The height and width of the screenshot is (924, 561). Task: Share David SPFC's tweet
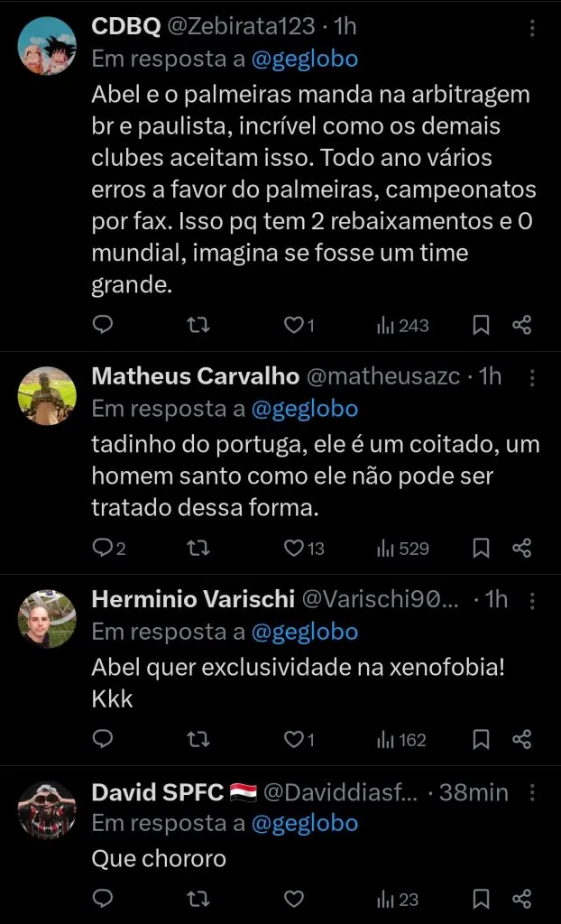521,899
